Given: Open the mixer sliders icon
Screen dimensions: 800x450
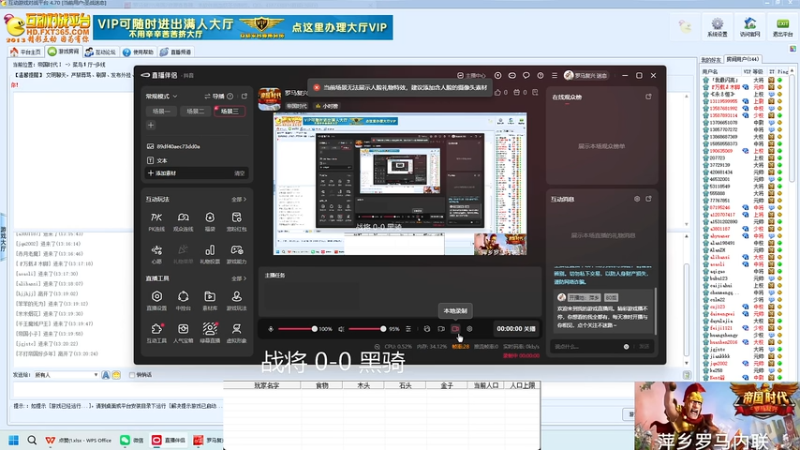Looking at the screenshot, I should click(x=408, y=329).
